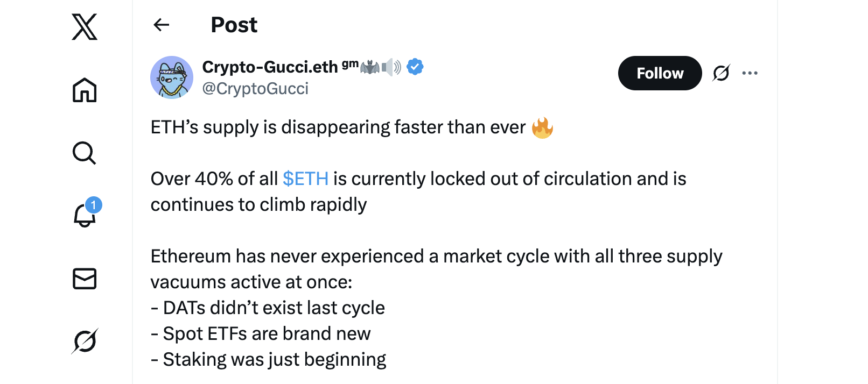Click the X logo icon
Image resolution: width=868 pixels, height=384 pixels.
click(85, 27)
